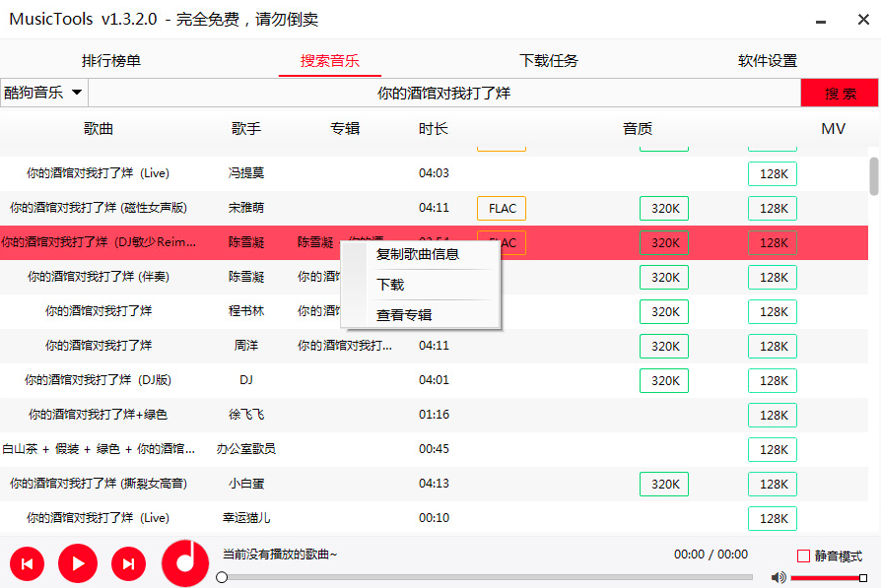Click the previous track button
This screenshot has width=881, height=588.
(27, 563)
